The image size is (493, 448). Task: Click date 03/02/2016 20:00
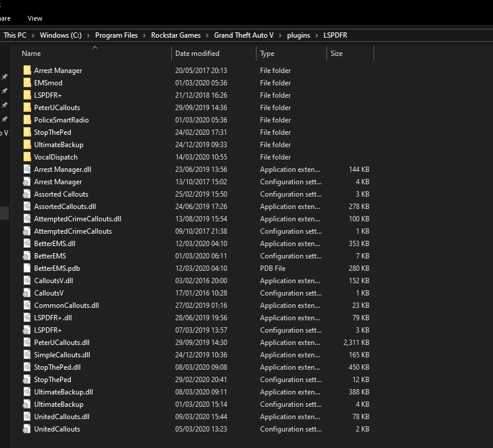point(201,281)
